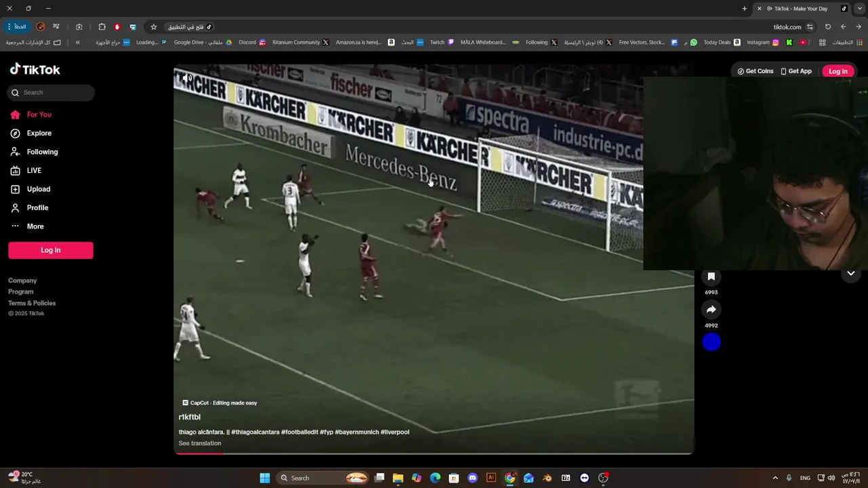Click CapCut Editing made easy tag

tap(220, 403)
